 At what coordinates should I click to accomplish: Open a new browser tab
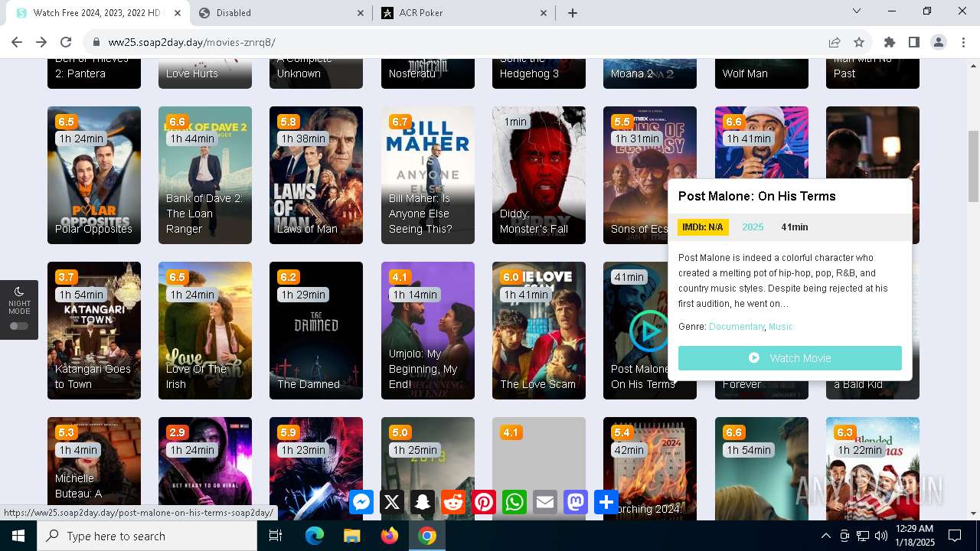coord(573,13)
